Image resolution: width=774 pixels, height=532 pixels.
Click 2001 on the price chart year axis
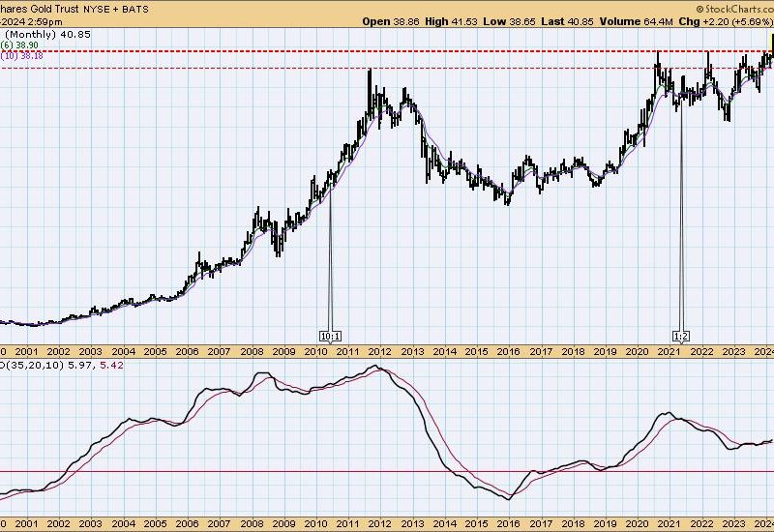pos(26,352)
